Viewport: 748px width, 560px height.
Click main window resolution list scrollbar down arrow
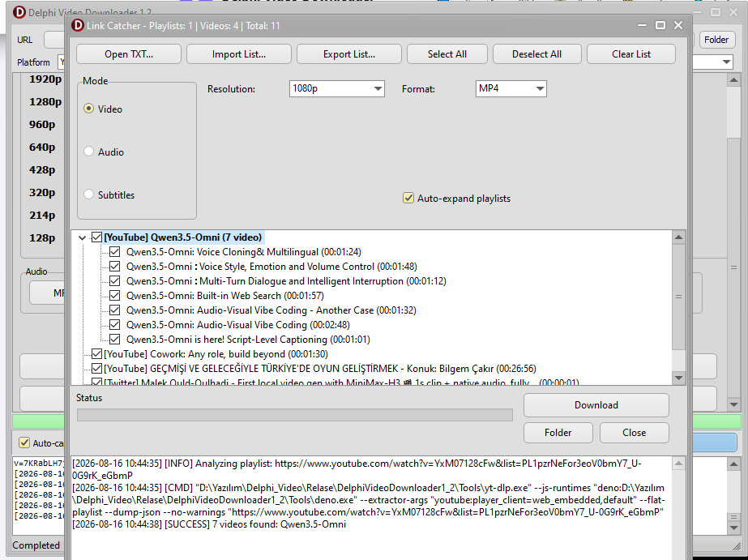click(x=733, y=404)
